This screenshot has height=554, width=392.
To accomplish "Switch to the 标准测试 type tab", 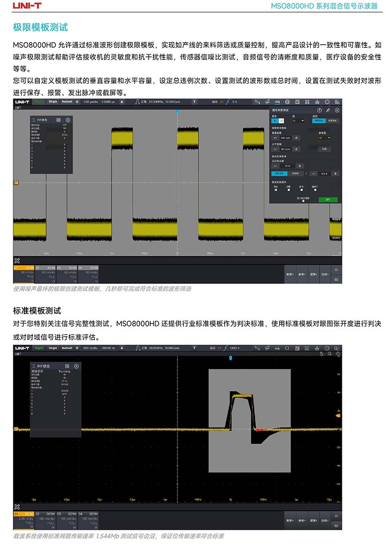I will [332, 121].
